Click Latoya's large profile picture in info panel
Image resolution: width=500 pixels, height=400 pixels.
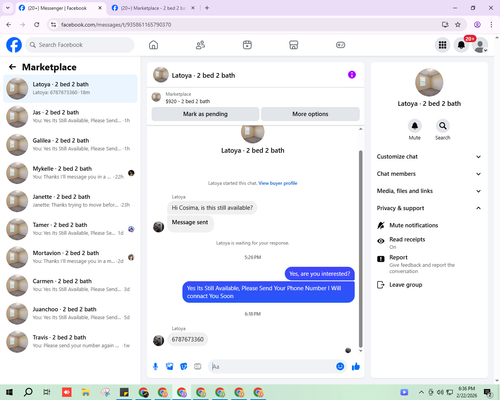click(429, 82)
